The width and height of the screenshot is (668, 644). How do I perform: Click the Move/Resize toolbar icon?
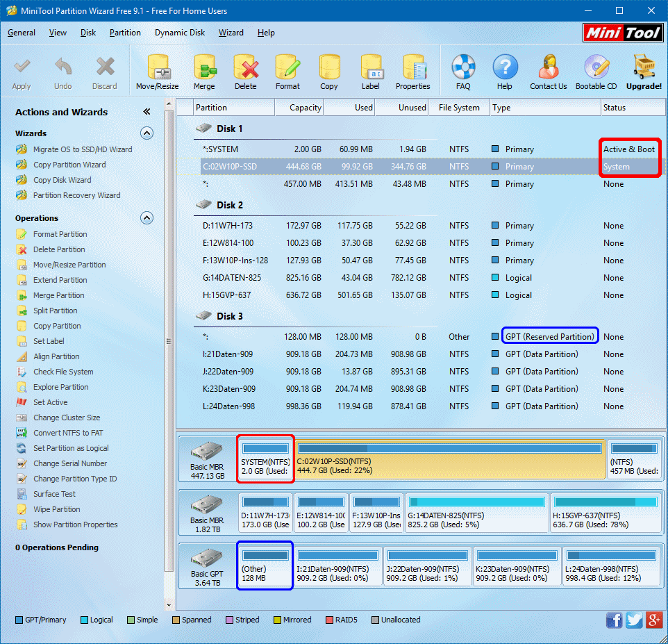[157, 68]
